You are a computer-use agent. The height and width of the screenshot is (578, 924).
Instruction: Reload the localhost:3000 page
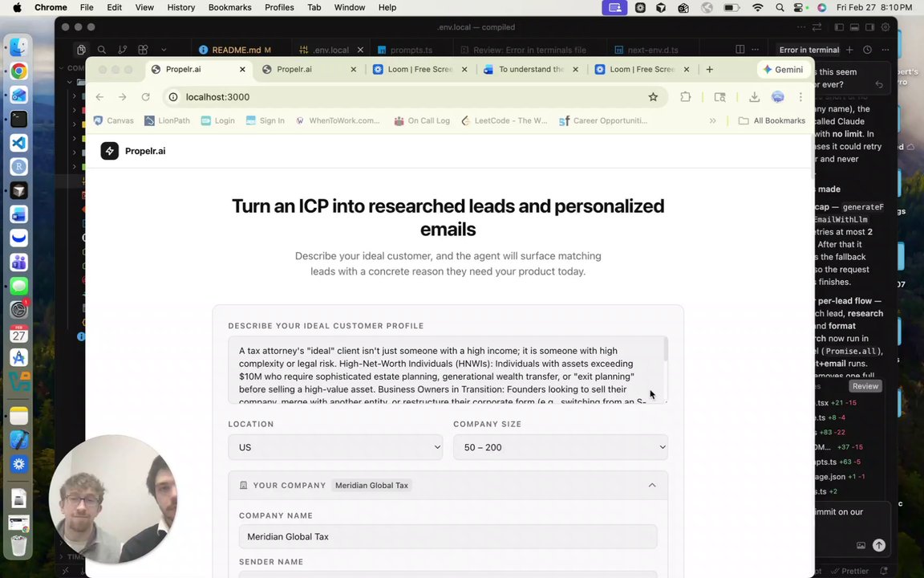[145, 96]
